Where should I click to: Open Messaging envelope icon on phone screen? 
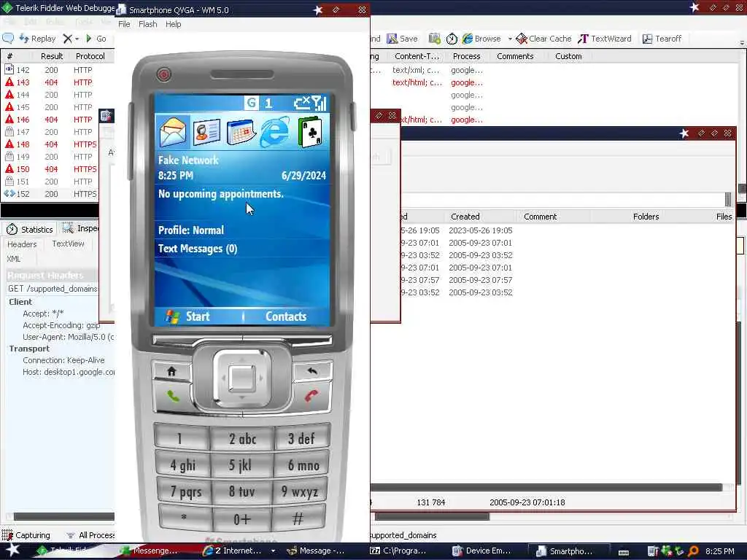172,131
